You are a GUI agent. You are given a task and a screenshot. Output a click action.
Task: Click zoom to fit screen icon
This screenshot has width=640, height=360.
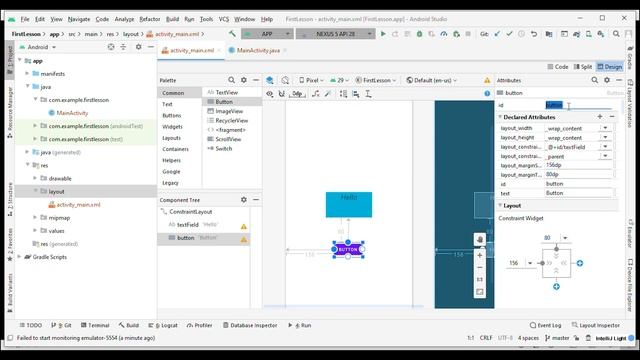480,291
